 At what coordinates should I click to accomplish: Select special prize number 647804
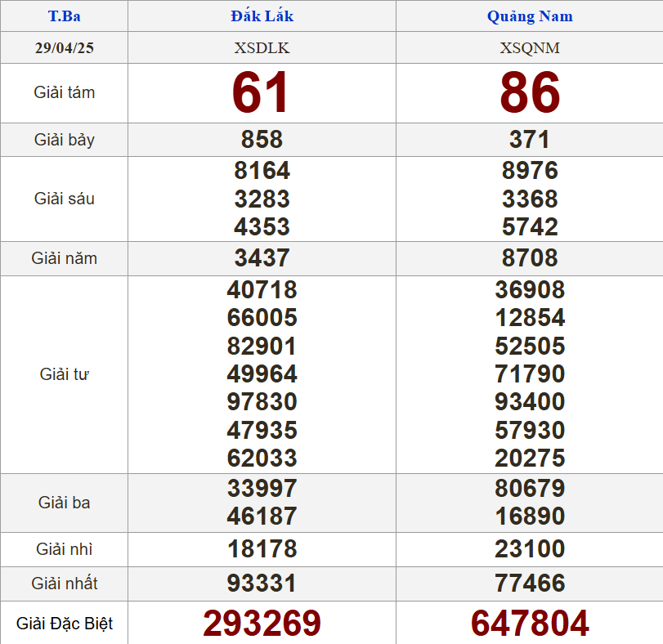(530, 623)
